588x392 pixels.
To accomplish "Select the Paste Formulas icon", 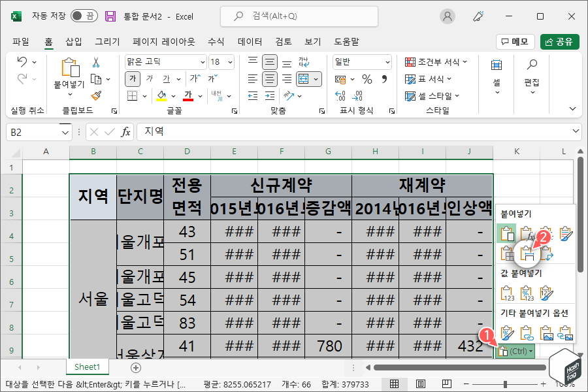I will pyautogui.click(x=527, y=234).
